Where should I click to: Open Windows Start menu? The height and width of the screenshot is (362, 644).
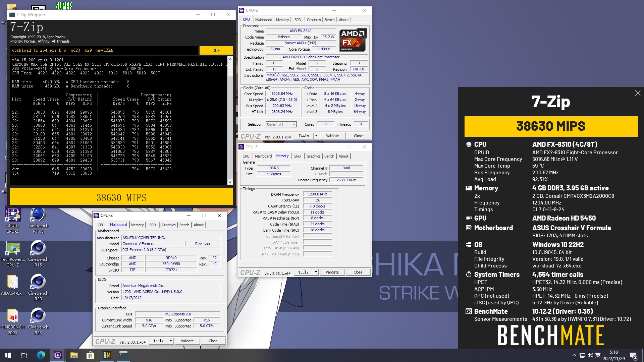coord(8,355)
